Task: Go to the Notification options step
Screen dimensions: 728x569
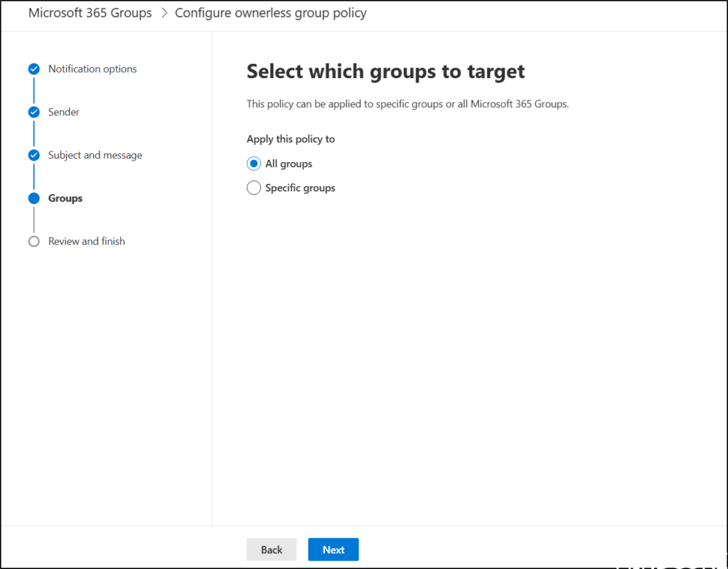Action: (x=92, y=69)
